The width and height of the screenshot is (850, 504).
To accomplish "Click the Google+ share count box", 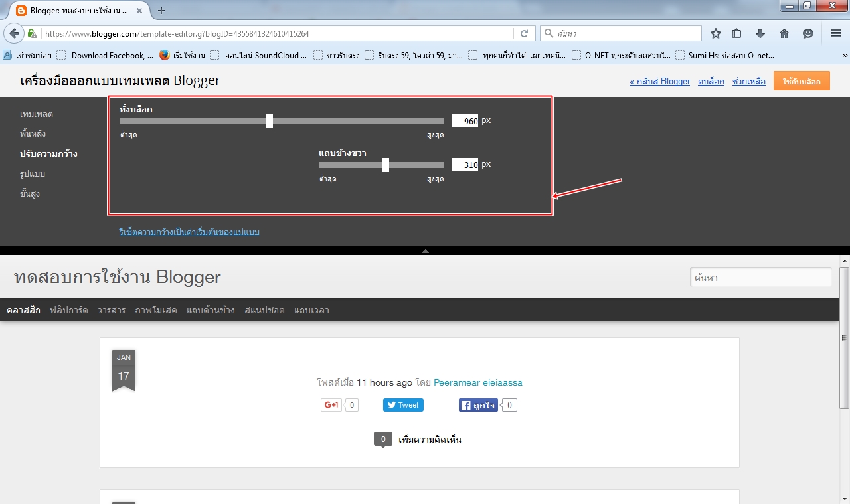I will click(351, 405).
